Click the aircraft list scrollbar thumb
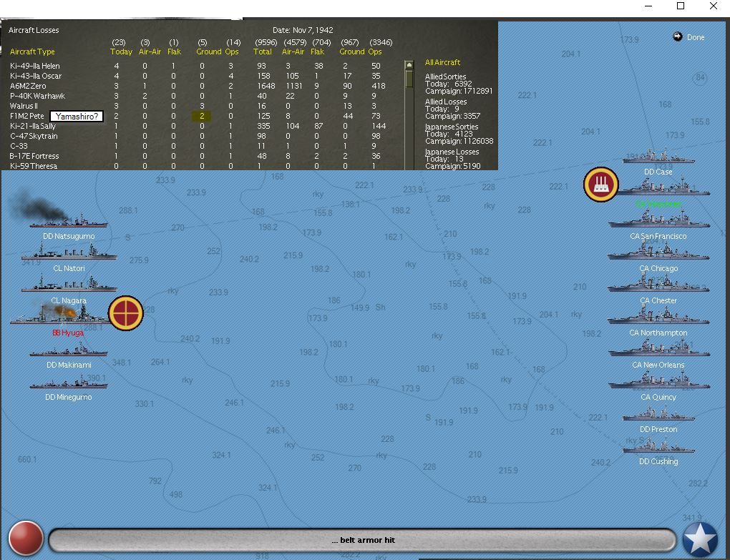This screenshot has height=560, width=730. 409,79
